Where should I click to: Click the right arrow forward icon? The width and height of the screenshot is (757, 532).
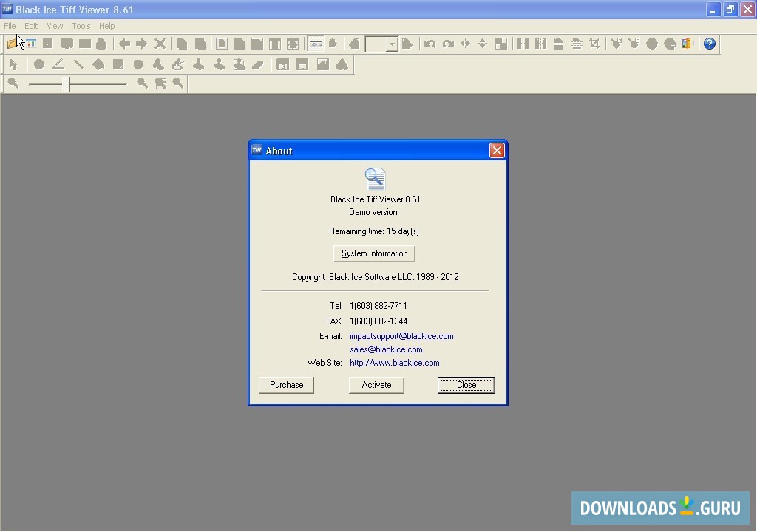pyautogui.click(x=141, y=44)
